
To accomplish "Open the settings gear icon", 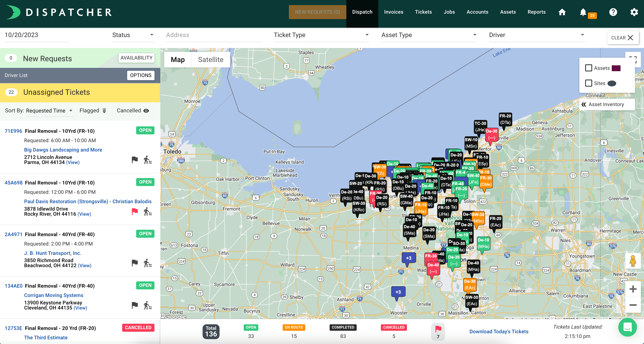I will click(x=634, y=12).
